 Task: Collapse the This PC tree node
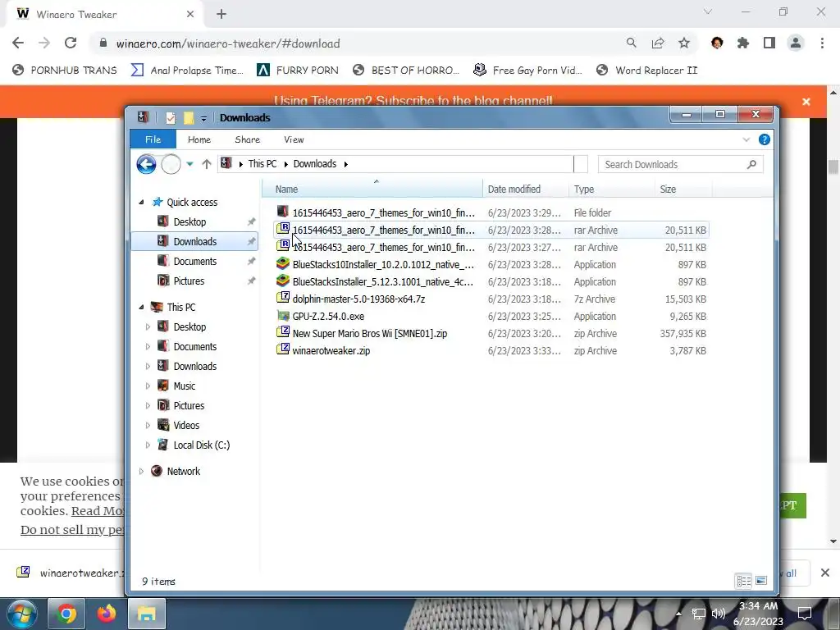click(141, 308)
